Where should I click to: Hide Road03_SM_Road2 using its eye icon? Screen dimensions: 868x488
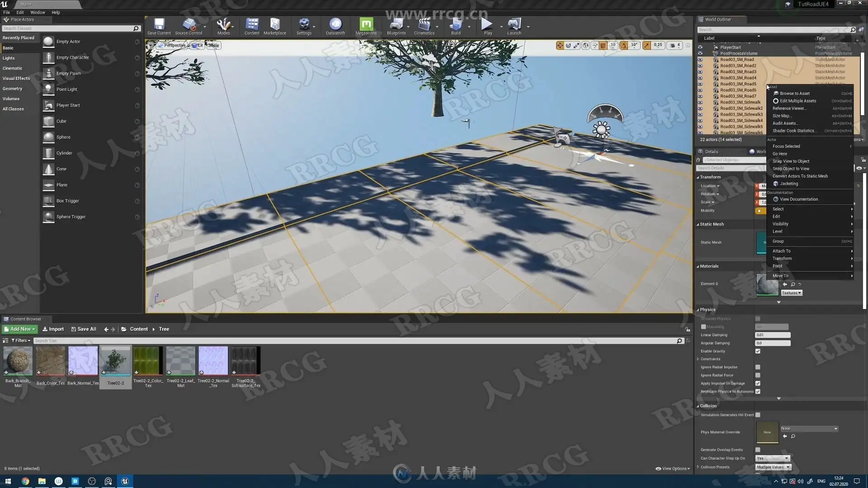tap(700, 66)
